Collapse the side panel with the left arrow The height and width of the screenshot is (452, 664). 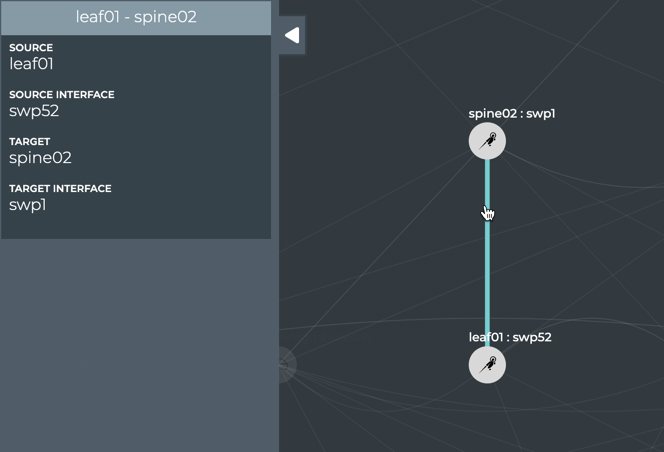[292, 35]
